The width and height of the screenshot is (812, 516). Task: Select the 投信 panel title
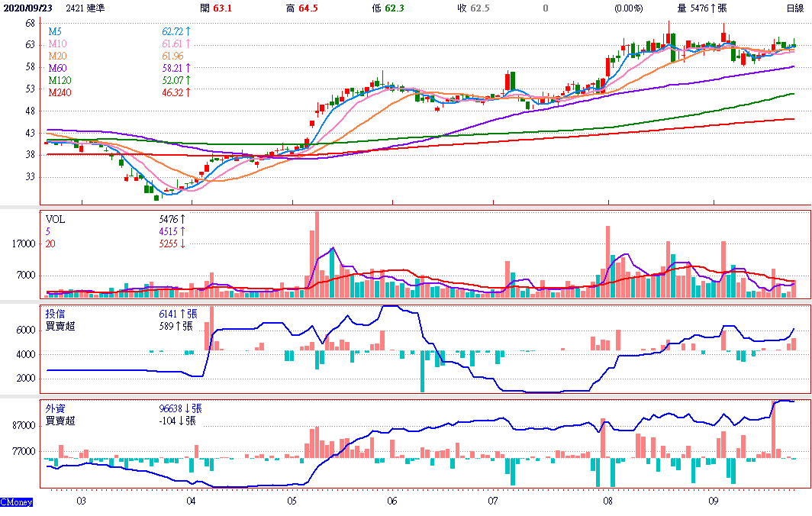pos(55,313)
